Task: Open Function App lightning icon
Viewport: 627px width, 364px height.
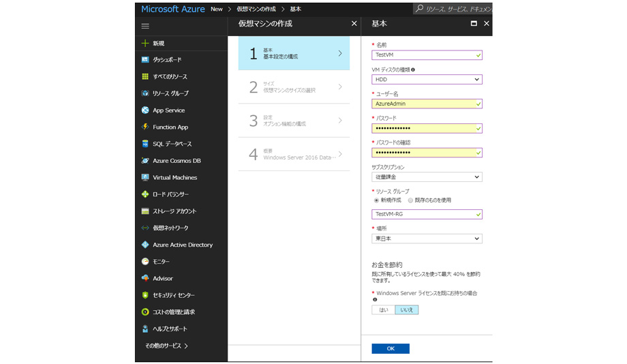Action: (145, 127)
